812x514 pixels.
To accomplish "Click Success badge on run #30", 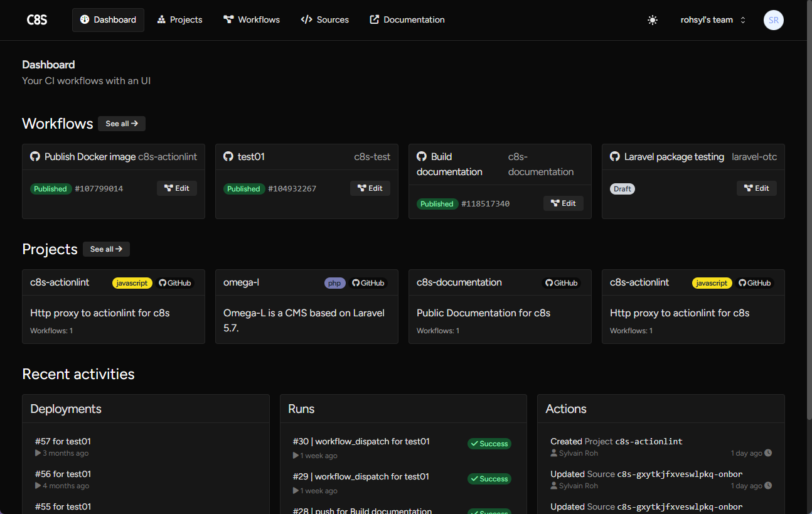I will click(489, 444).
